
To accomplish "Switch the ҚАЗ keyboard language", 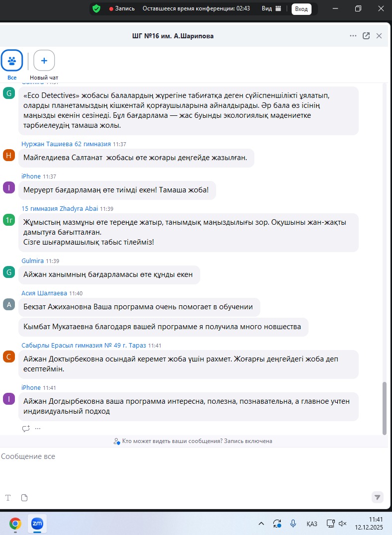I will (312, 524).
